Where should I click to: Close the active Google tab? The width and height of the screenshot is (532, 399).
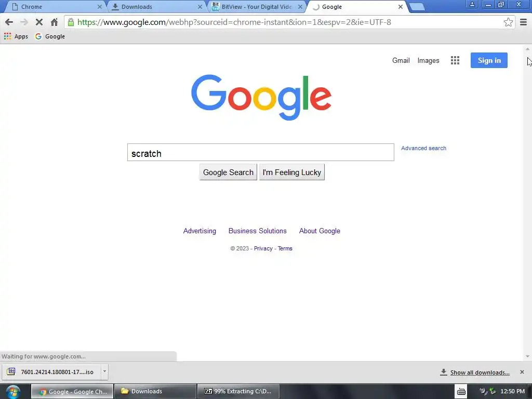point(401,7)
